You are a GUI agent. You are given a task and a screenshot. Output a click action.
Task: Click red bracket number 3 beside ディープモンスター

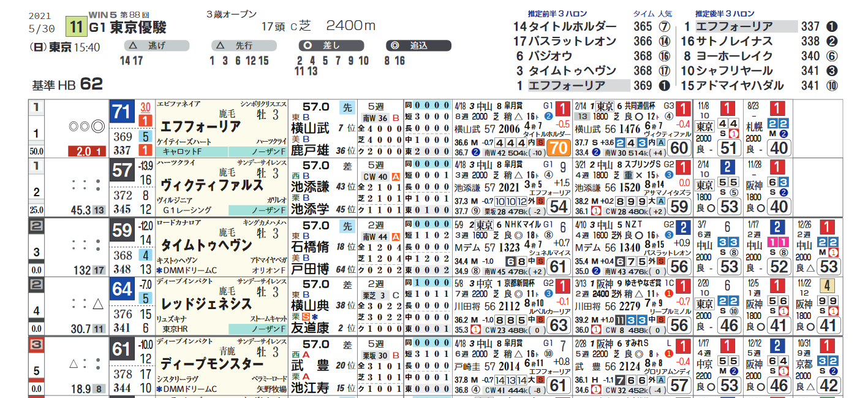pyautogui.click(x=37, y=343)
